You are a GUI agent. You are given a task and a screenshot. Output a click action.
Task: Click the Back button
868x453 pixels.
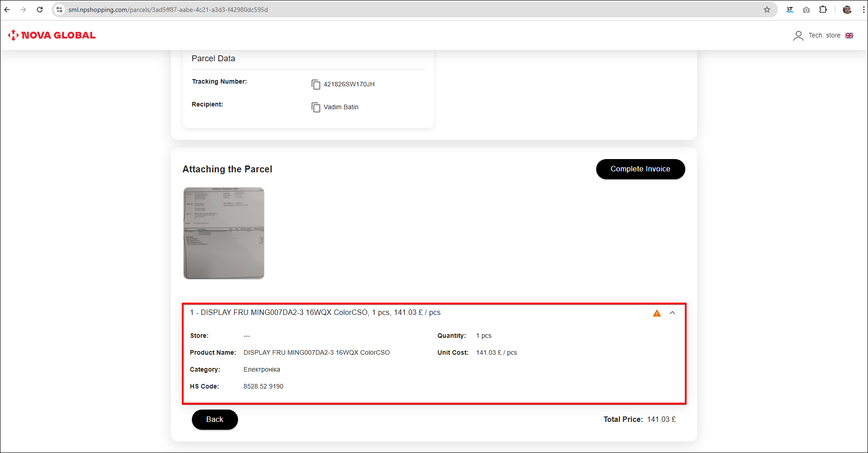coord(215,420)
